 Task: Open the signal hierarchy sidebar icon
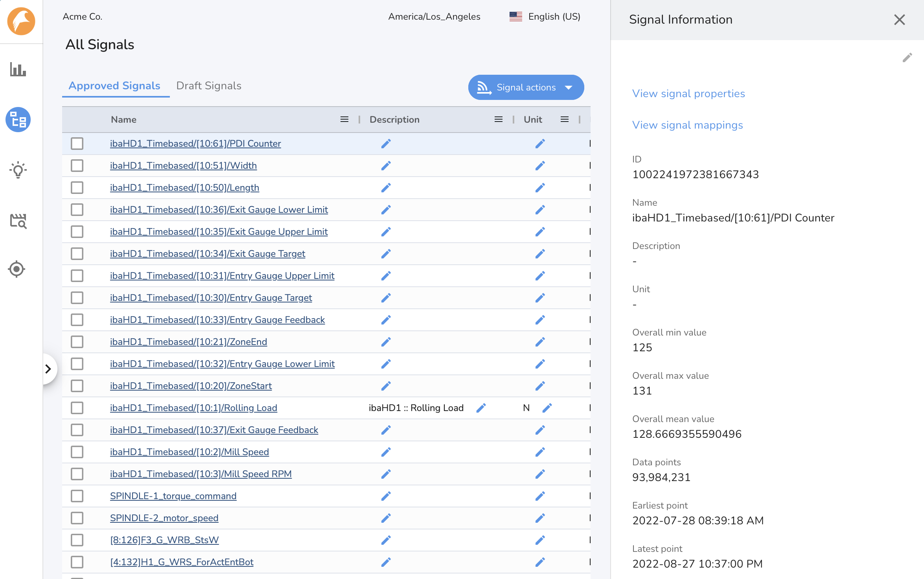coord(18,120)
